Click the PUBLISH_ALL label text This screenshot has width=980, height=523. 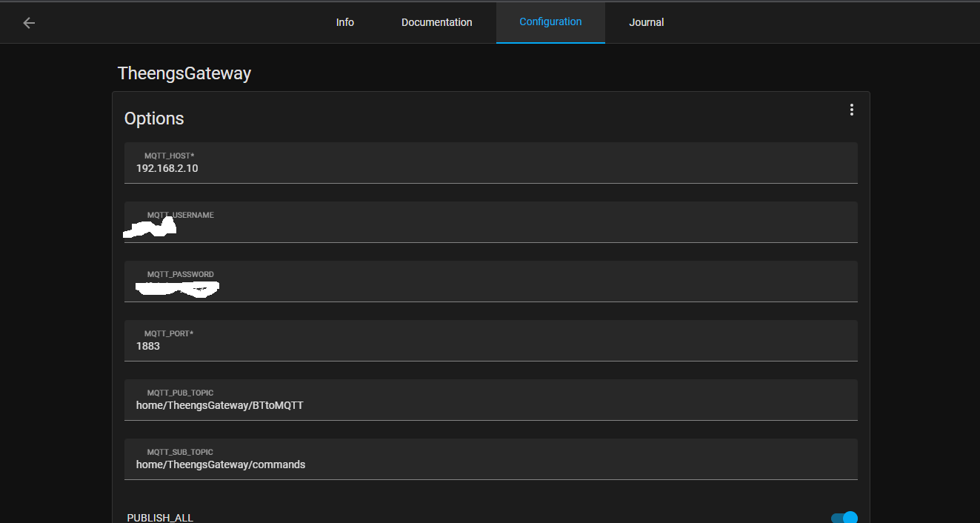[x=160, y=518]
